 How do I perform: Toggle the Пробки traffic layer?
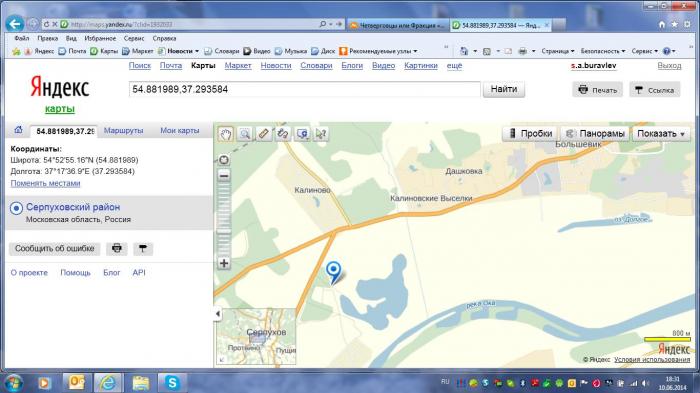tap(530, 134)
